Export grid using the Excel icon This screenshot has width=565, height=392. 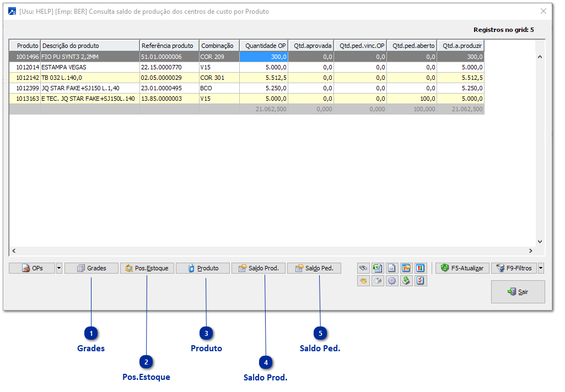pos(378,268)
